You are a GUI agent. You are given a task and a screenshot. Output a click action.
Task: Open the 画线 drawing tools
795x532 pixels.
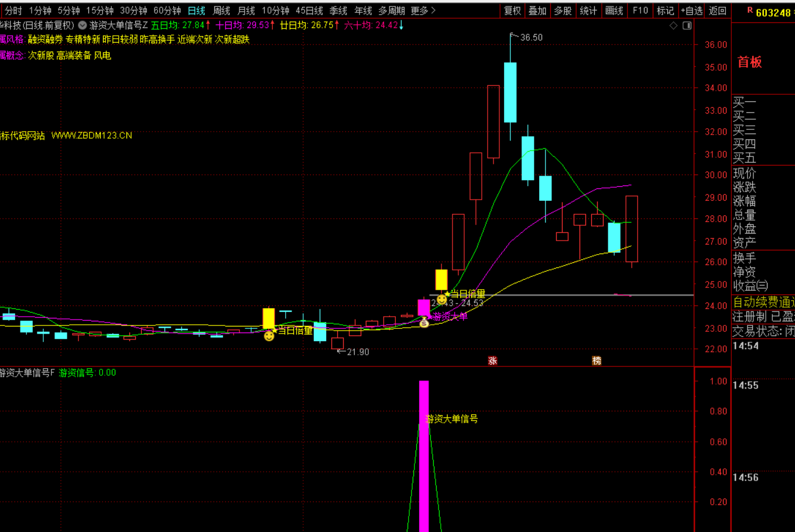(x=614, y=11)
